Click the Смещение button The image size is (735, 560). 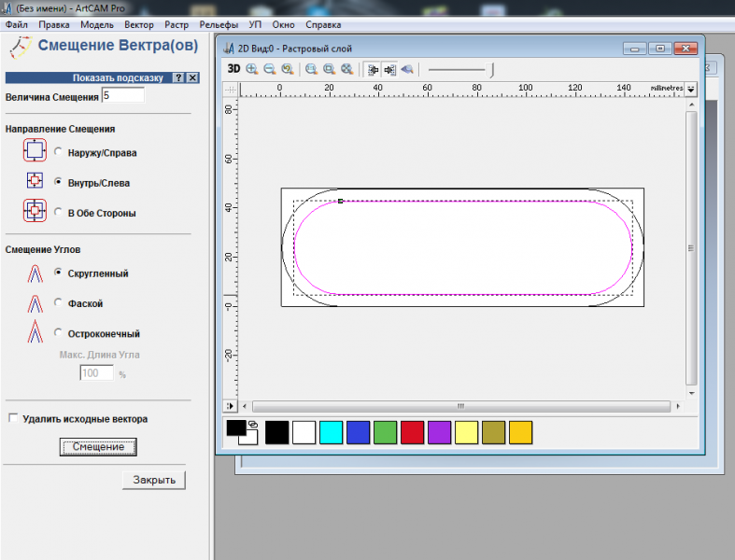(x=98, y=446)
